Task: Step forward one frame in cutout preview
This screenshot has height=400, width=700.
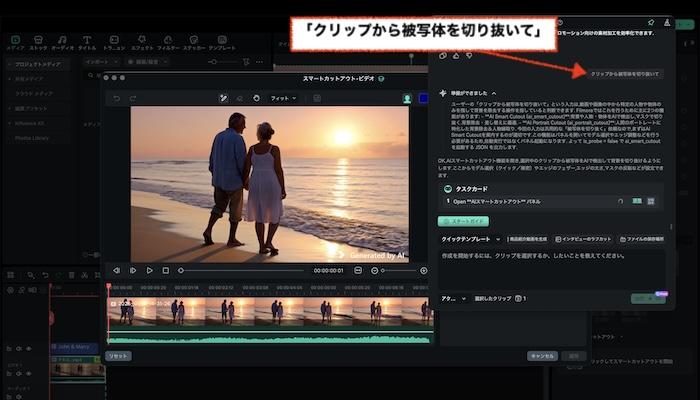Action: [x=133, y=271]
